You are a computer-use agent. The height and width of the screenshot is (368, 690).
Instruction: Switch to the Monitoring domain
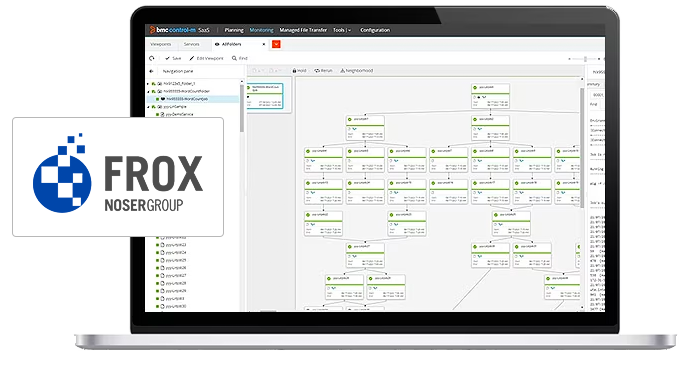coord(261,30)
